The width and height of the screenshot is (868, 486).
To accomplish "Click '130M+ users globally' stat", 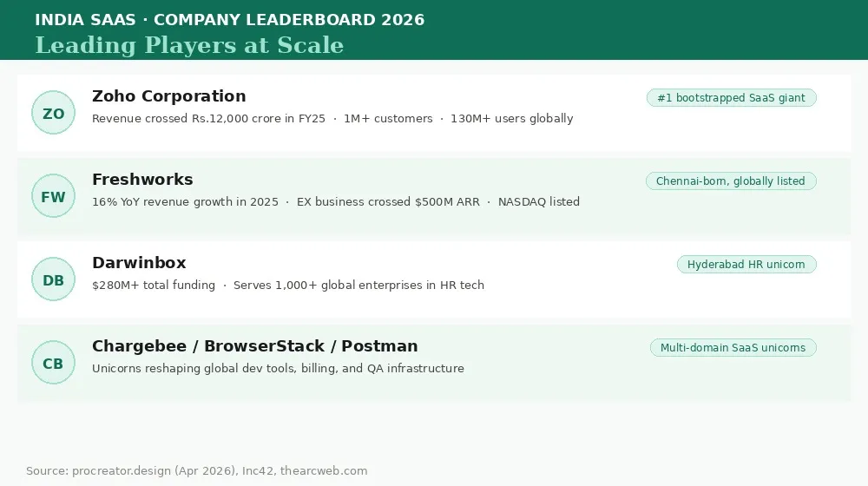I will click(511, 118).
